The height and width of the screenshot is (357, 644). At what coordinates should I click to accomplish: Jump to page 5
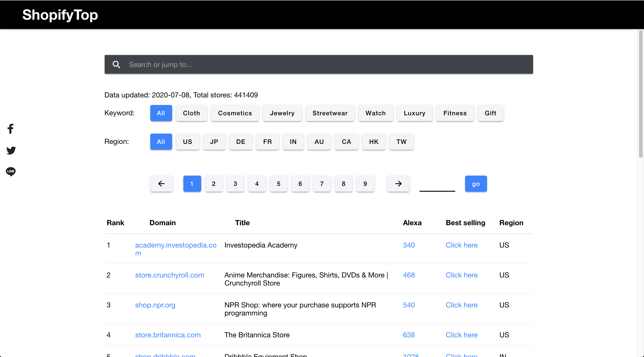[x=278, y=184]
